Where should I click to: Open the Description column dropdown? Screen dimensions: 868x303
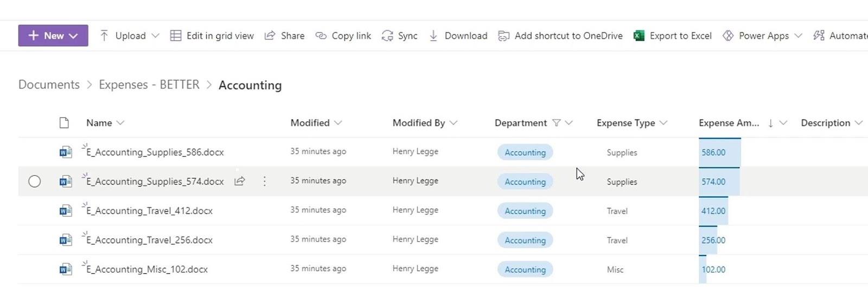click(x=858, y=123)
